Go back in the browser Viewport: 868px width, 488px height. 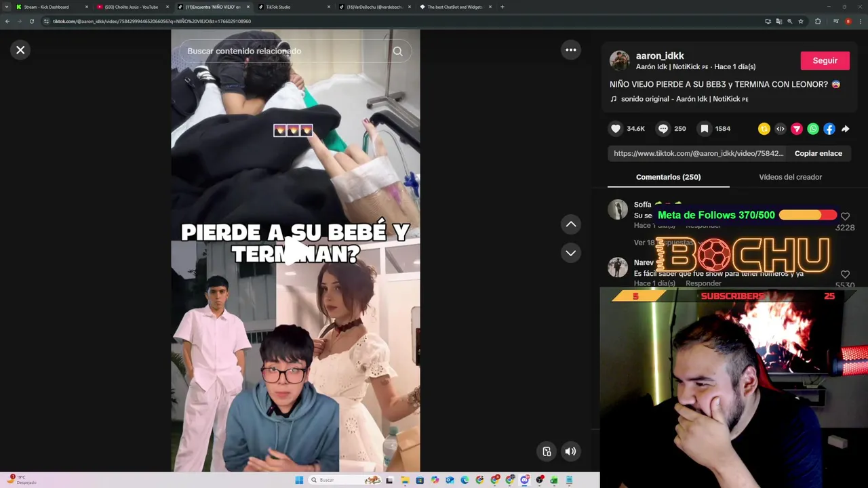[x=7, y=21]
